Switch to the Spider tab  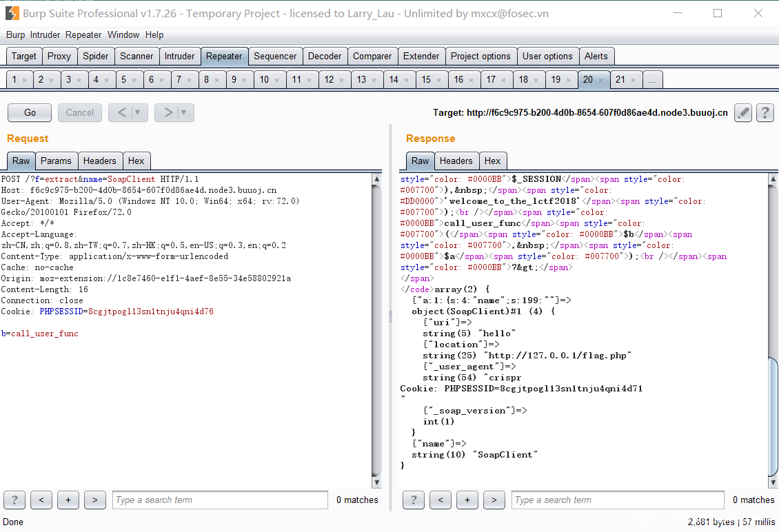click(95, 56)
